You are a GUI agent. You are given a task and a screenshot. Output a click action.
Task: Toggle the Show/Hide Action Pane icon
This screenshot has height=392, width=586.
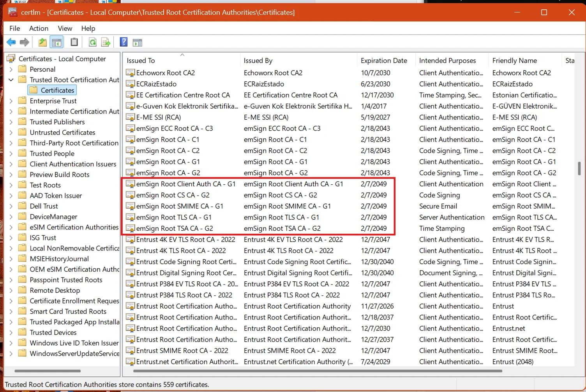(137, 42)
